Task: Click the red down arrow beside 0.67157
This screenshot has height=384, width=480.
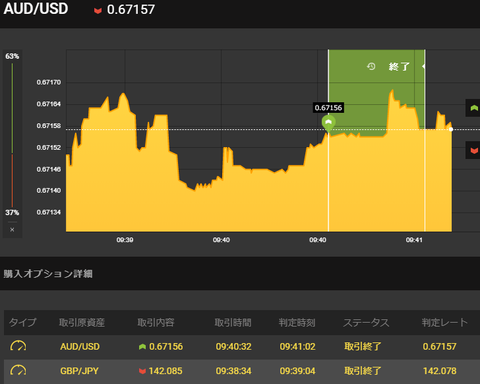Action: coord(98,11)
